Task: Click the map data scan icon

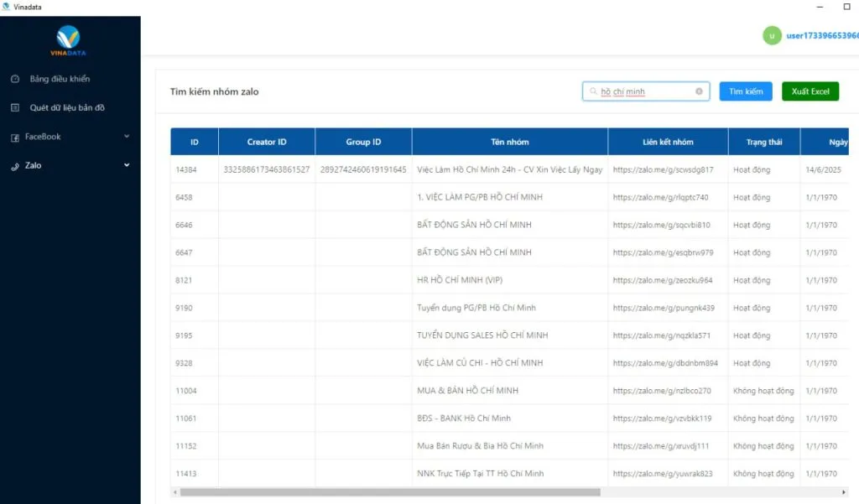Action: coord(15,108)
